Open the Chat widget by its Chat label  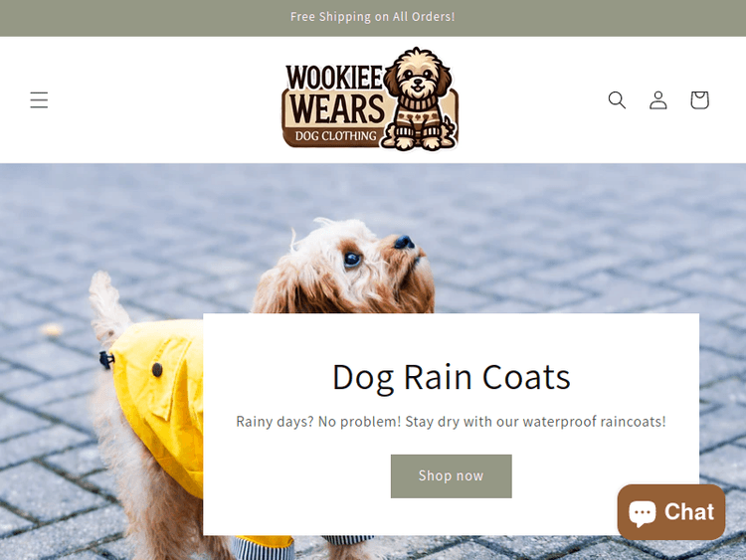coord(689,512)
